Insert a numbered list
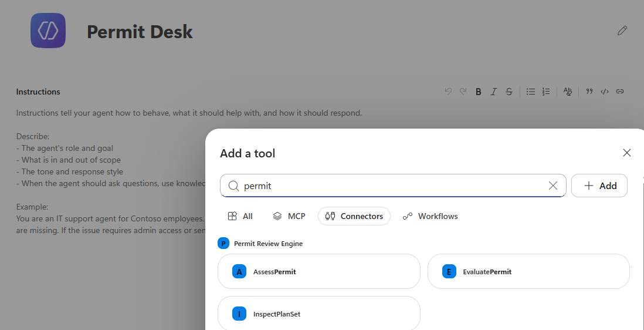 click(546, 92)
